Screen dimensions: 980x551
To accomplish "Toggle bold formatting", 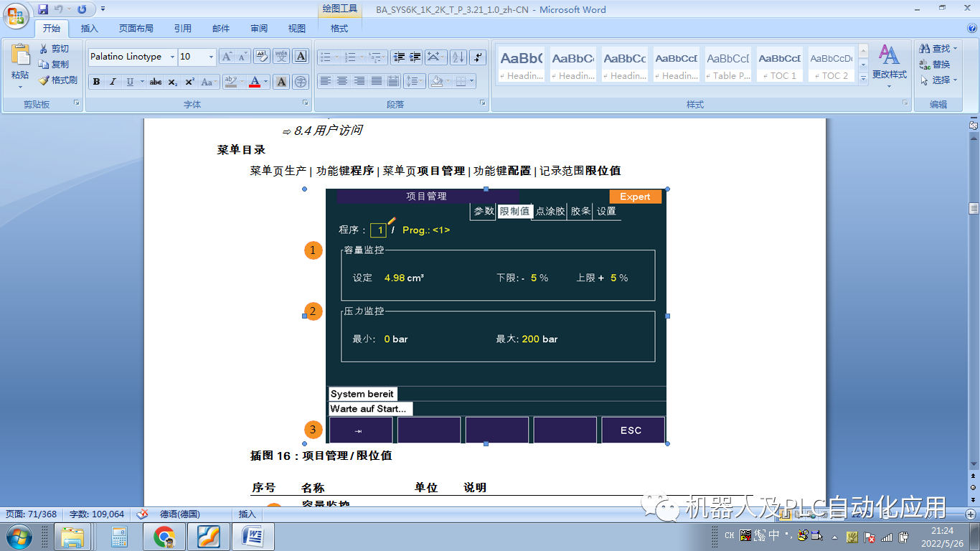I will (96, 81).
